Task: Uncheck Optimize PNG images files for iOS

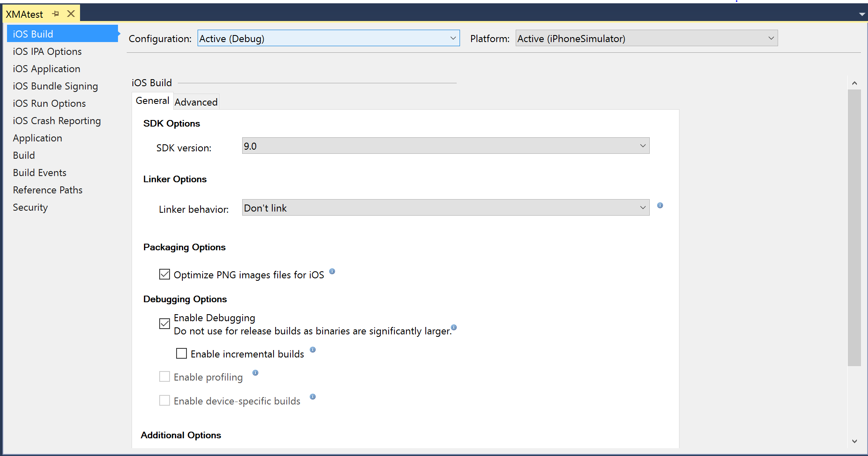Action: click(165, 274)
